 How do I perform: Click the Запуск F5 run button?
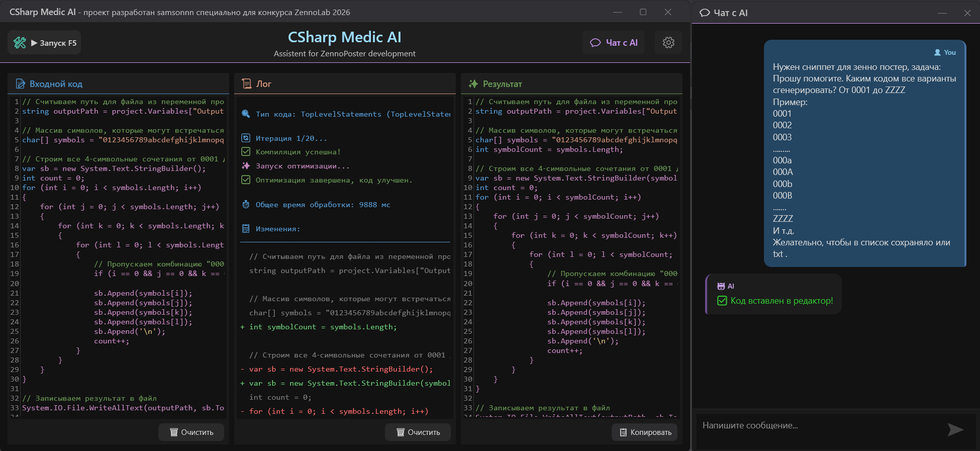pyautogui.click(x=45, y=43)
